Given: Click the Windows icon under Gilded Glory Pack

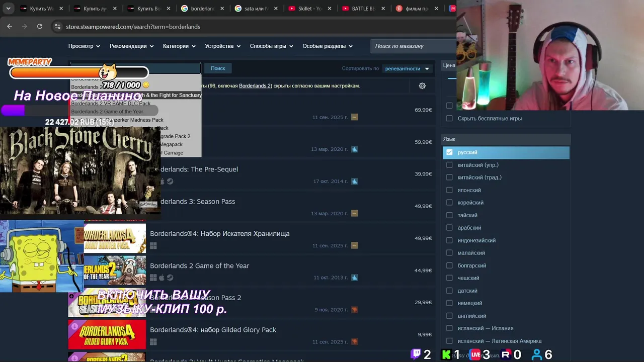Looking at the screenshot, I should [153, 342].
